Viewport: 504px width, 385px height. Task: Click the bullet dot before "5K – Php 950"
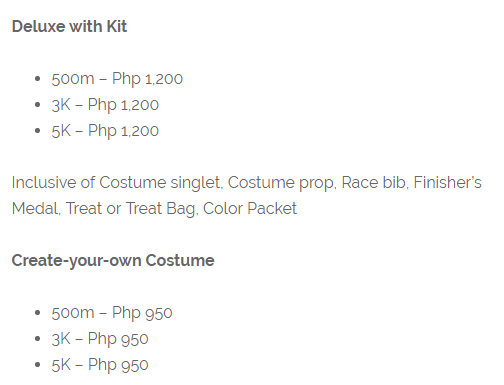click(x=37, y=365)
